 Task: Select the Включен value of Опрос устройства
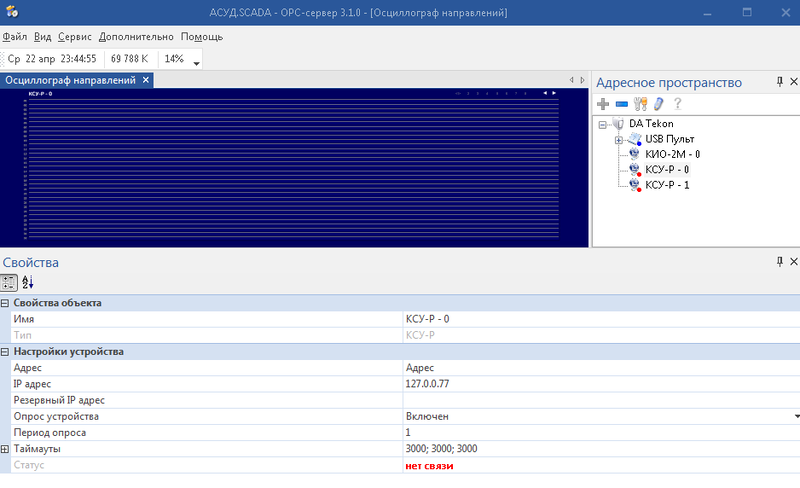point(427,417)
